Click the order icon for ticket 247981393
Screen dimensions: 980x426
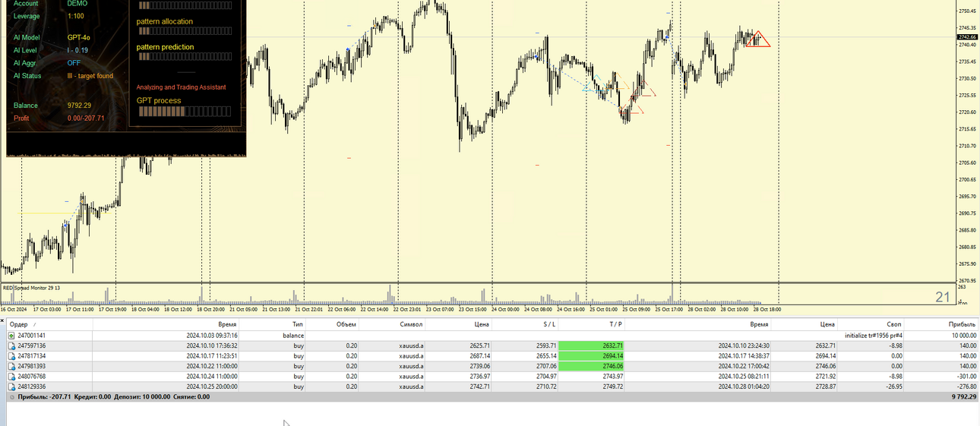click(x=11, y=366)
